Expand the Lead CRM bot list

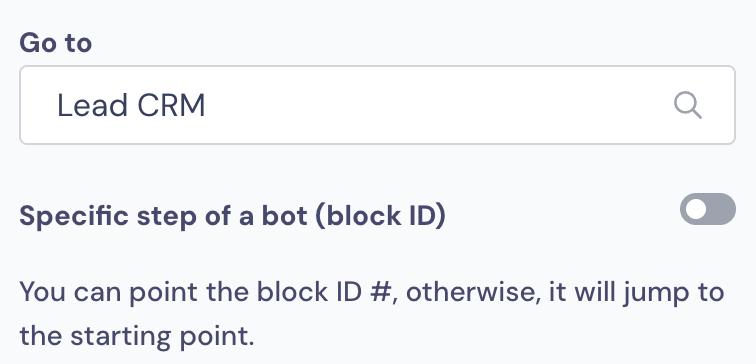[x=377, y=105]
